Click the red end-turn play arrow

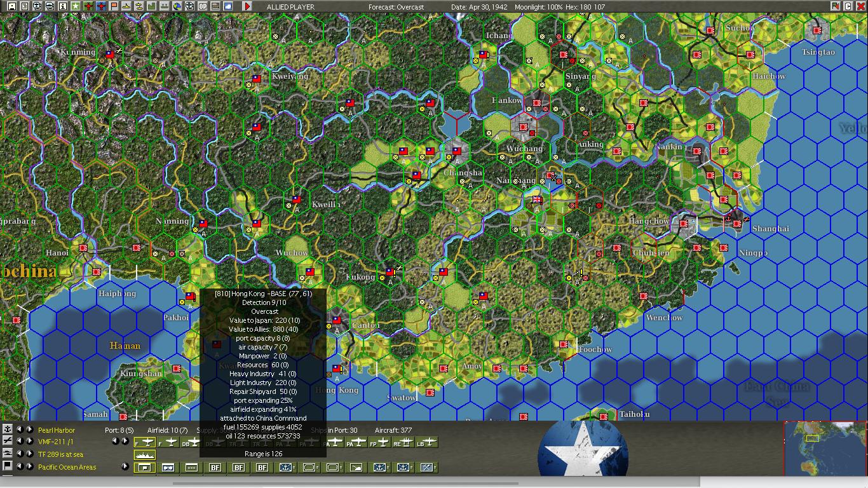pos(247,6)
